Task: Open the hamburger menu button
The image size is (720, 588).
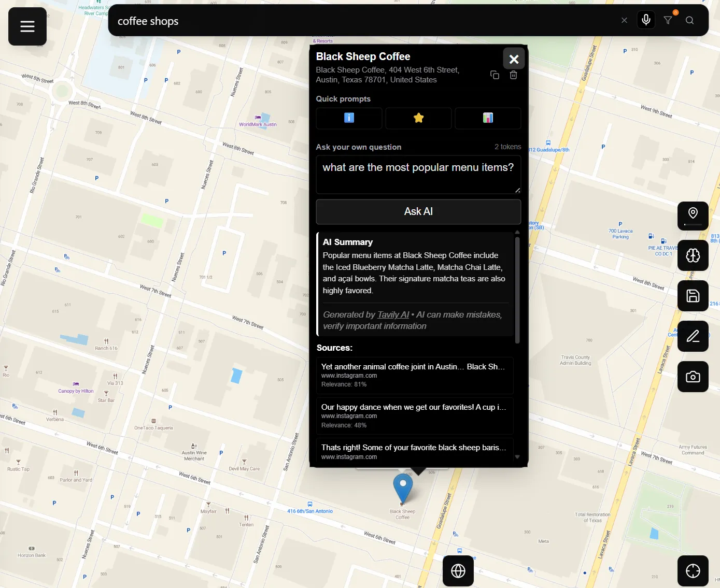Action: 27,26
